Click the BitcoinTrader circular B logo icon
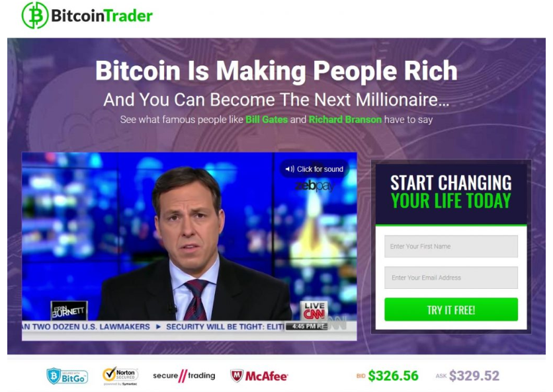The width and height of the screenshot is (553, 392). (35, 15)
